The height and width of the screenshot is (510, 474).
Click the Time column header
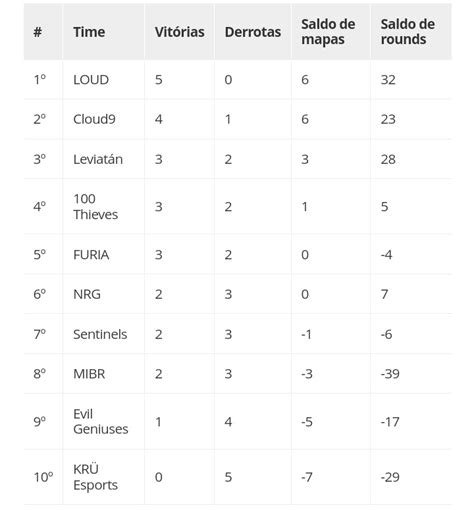click(x=89, y=32)
